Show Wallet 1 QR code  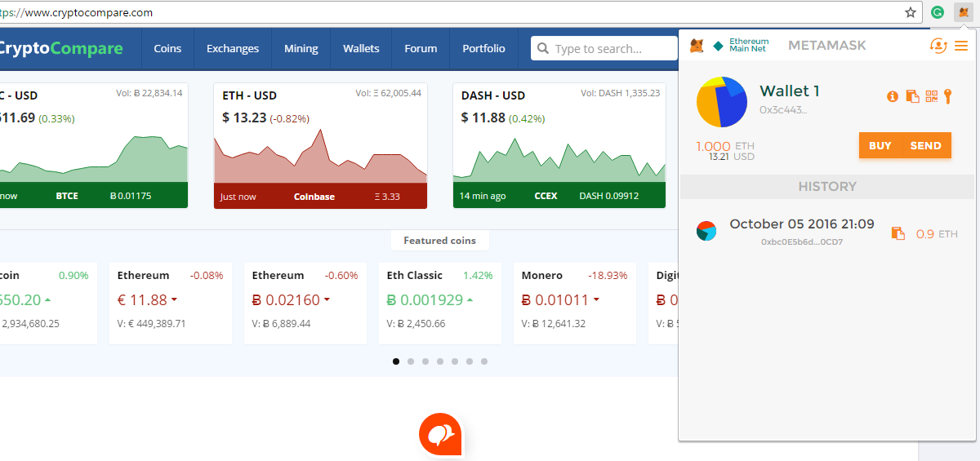(932, 96)
